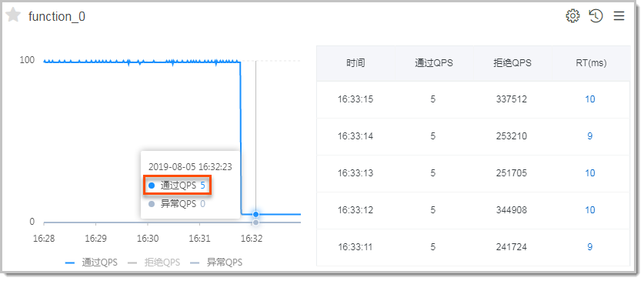The height and width of the screenshot is (281, 644).
Task: Click rejected QPS value 251705
Action: click(x=512, y=173)
